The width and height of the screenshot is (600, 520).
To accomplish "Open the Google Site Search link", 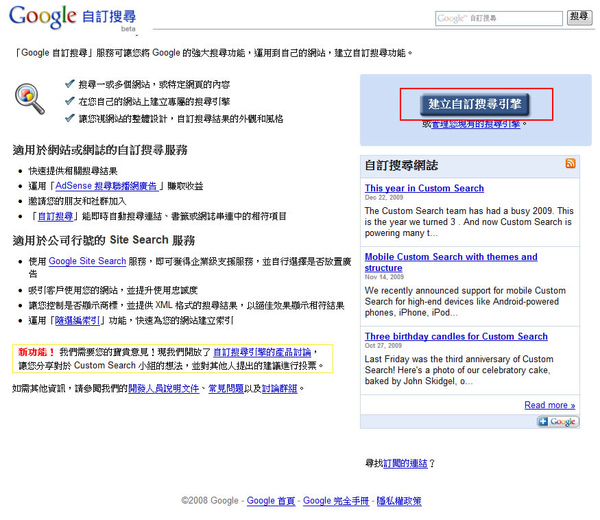I will pyautogui.click(x=87, y=261).
